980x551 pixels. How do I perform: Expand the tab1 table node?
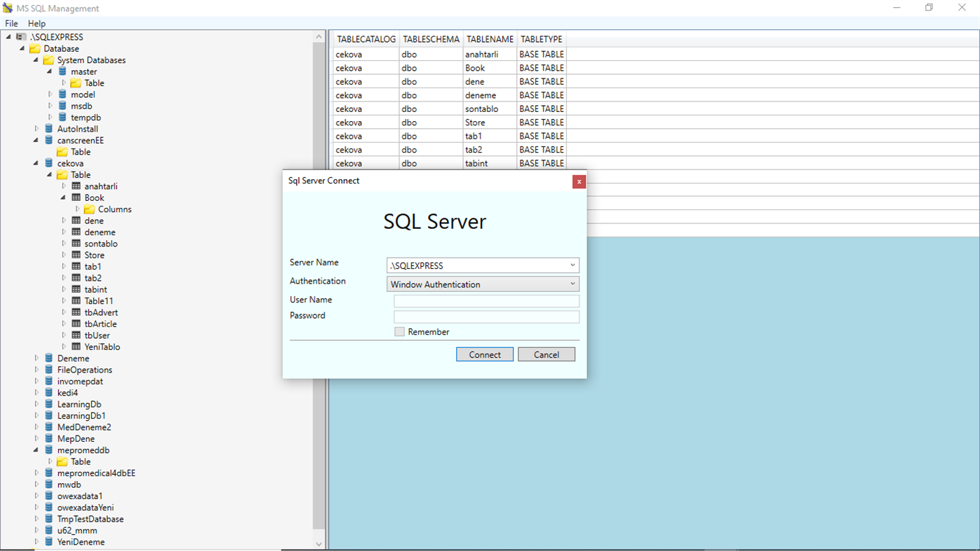(64, 267)
